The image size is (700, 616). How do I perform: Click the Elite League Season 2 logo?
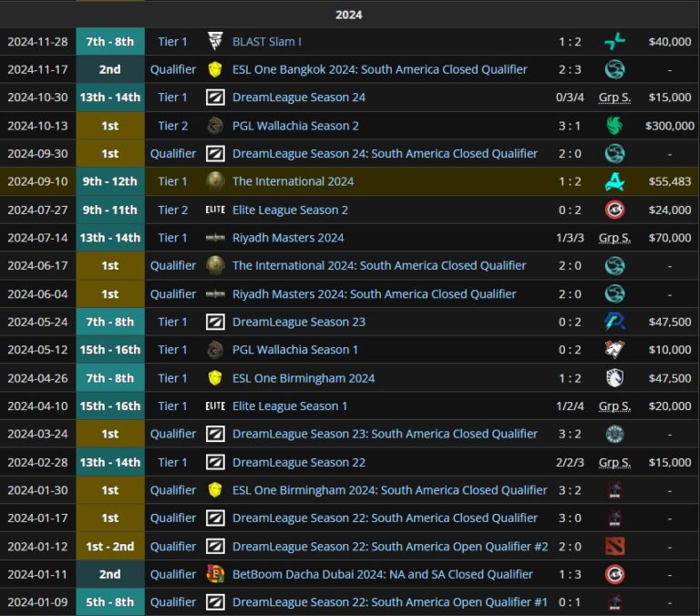coord(215,210)
